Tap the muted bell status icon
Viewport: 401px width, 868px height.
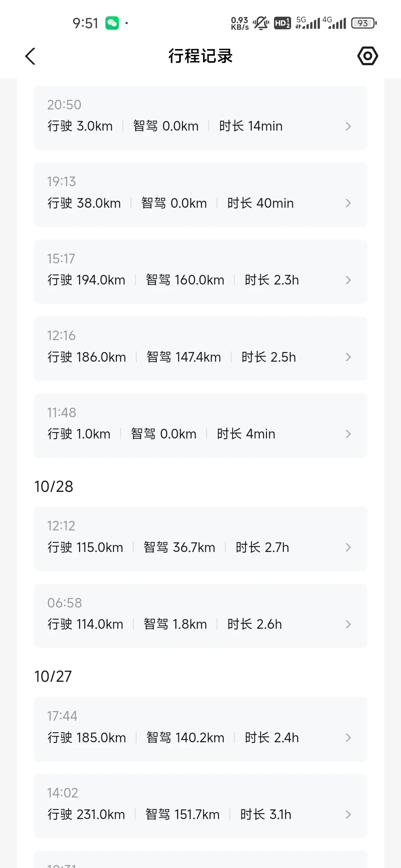tap(261, 23)
